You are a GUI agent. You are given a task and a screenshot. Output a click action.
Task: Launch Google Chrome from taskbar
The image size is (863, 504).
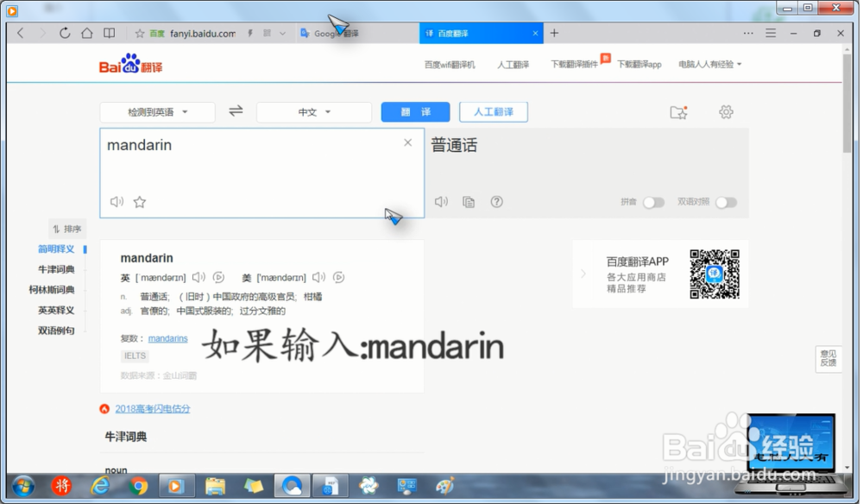(x=139, y=487)
